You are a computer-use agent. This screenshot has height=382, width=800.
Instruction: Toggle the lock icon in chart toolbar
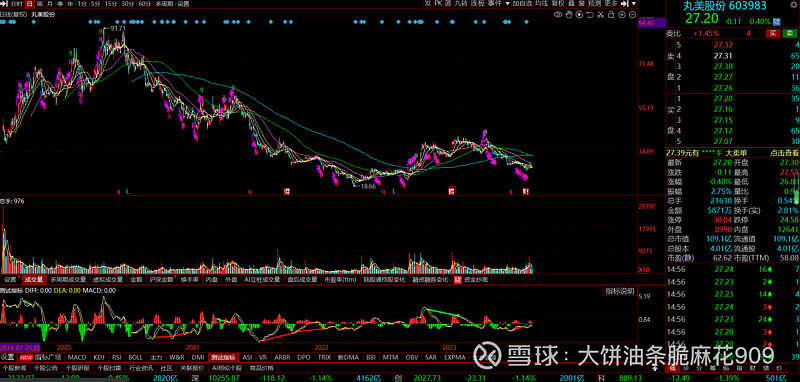611,14
